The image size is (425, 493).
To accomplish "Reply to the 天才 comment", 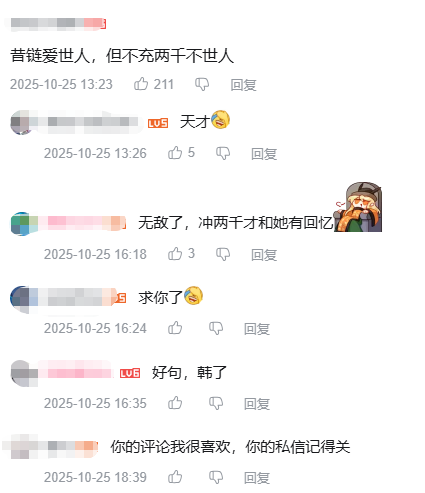I will [264, 154].
